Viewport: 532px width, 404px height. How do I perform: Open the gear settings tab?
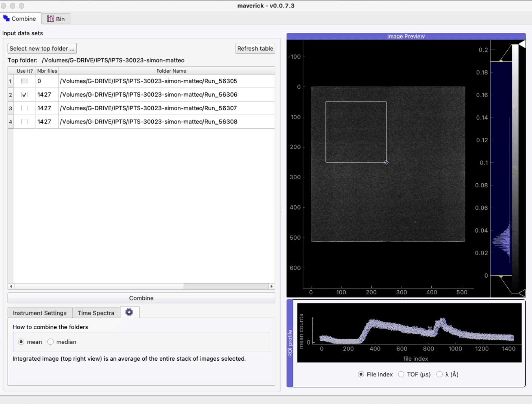(x=129, y=312)
